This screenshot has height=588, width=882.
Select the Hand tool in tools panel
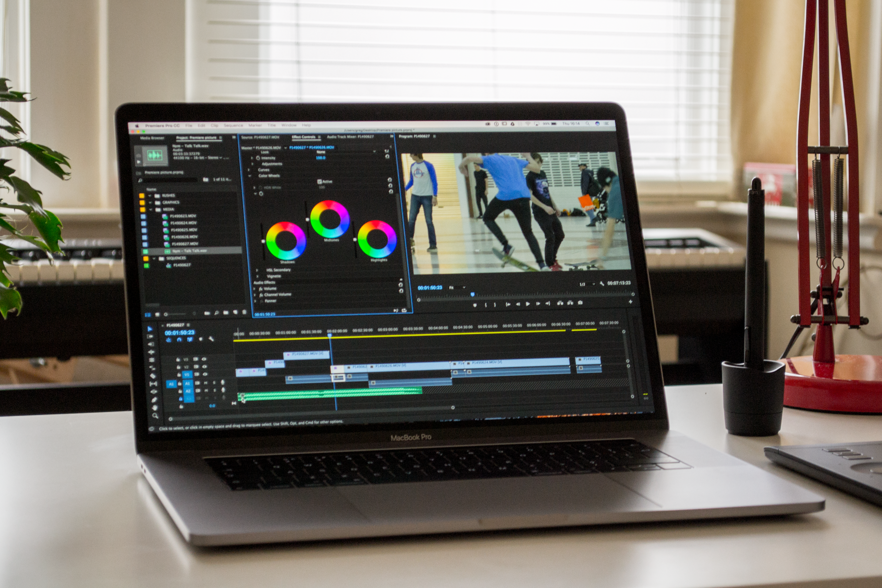[x=155, y=408]
